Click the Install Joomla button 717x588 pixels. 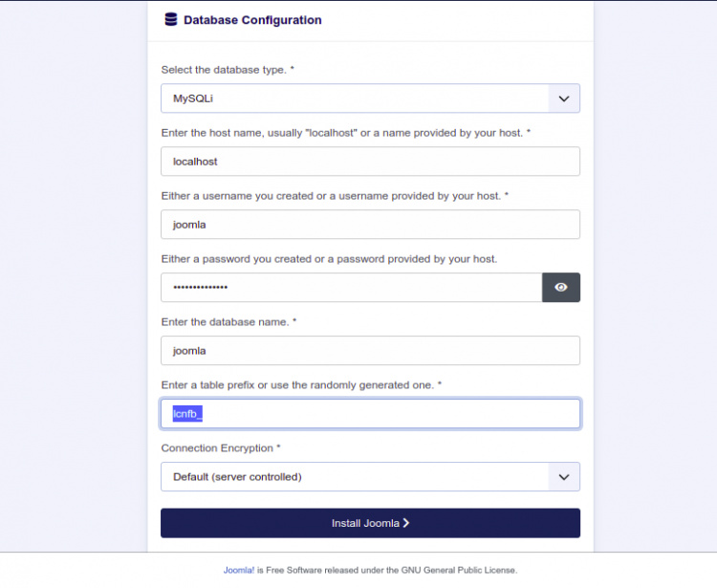[x=370, y=523]
